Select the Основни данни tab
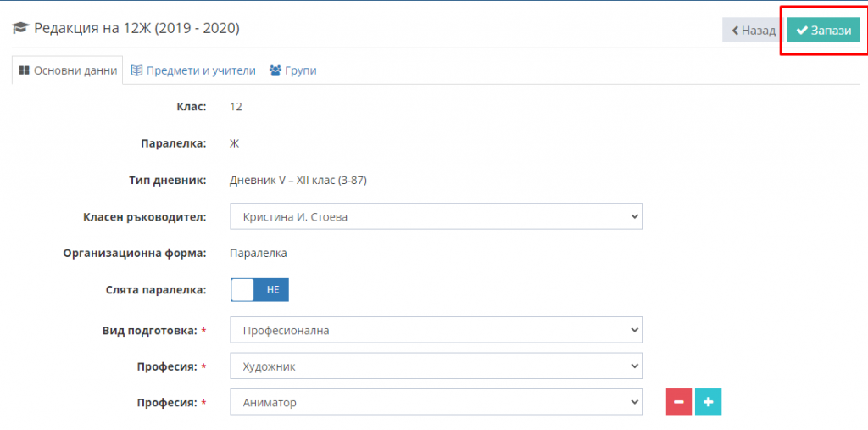The height and width of the screenshot is (430, 868). pyautogui.click(x=68, y=70)
